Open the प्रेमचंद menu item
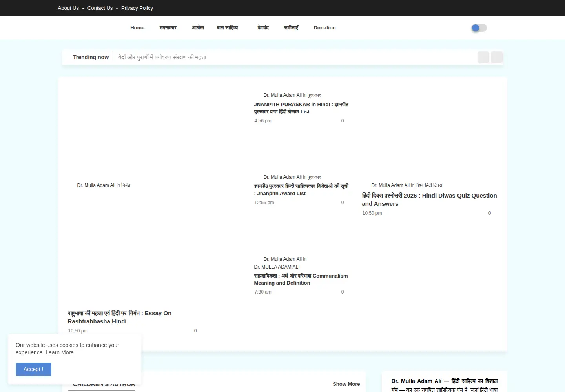565x392 pixels. (x=263, y=28)
